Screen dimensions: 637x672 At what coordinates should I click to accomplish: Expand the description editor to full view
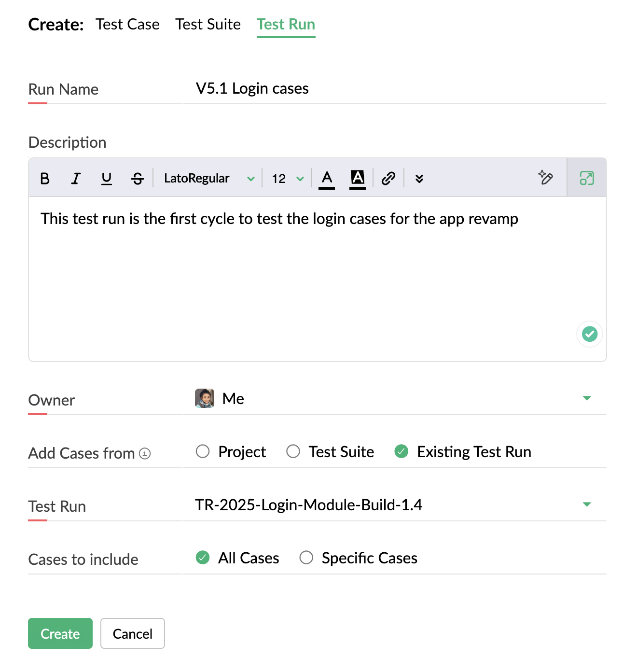click(587, 178)
